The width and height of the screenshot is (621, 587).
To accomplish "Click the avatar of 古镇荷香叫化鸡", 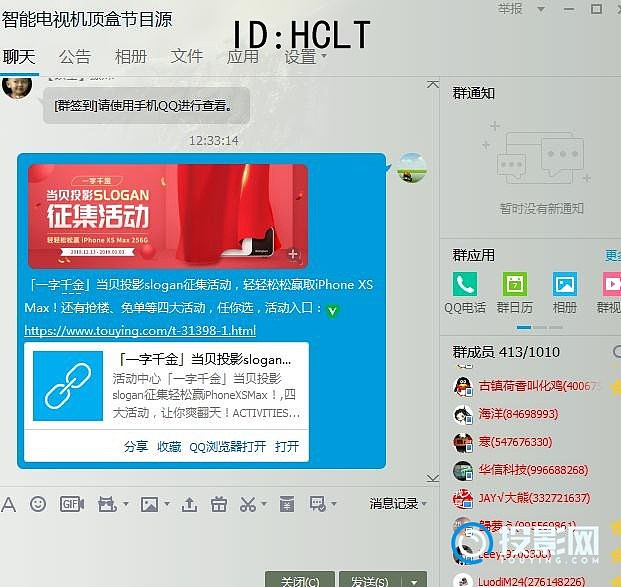I will 463,386.
